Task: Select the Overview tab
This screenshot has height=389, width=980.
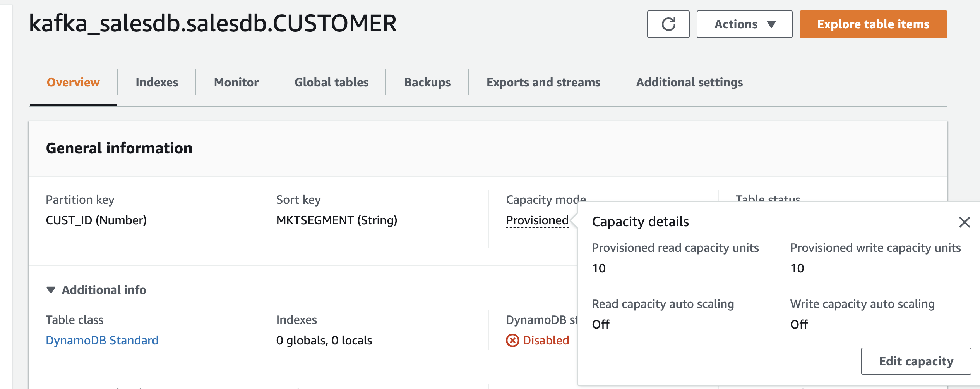Action: pyautogui.click(x=73, y=82)
